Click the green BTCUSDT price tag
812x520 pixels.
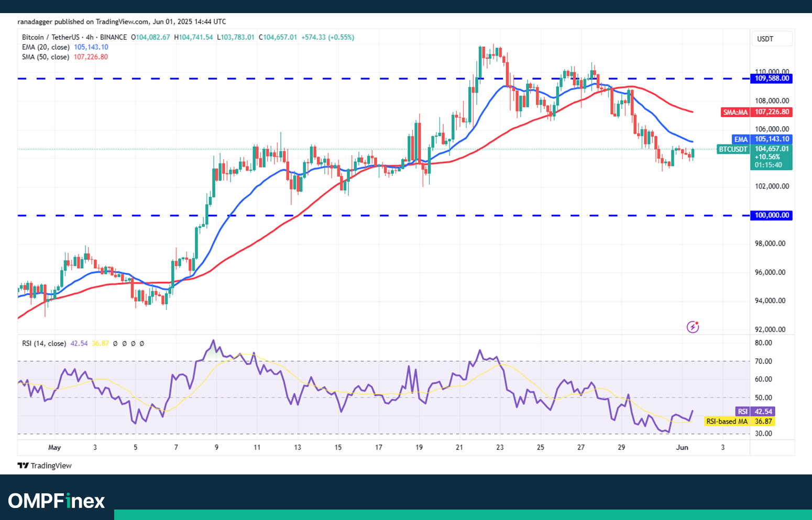coord(733,149)
